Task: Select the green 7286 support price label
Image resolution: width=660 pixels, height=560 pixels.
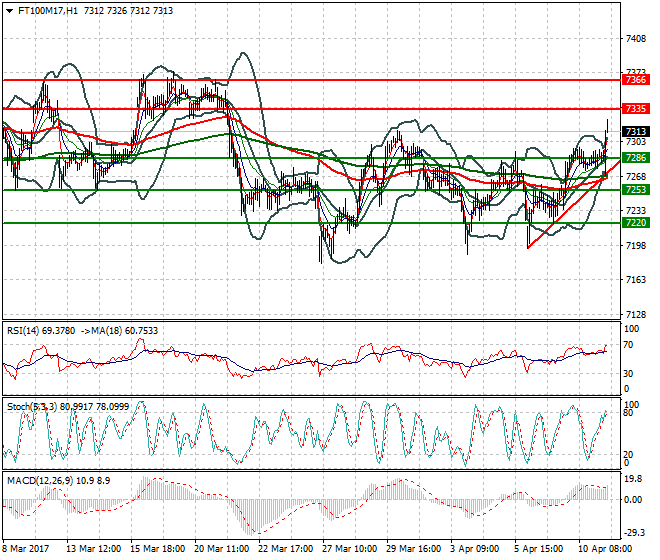Action: coord(636,158)
